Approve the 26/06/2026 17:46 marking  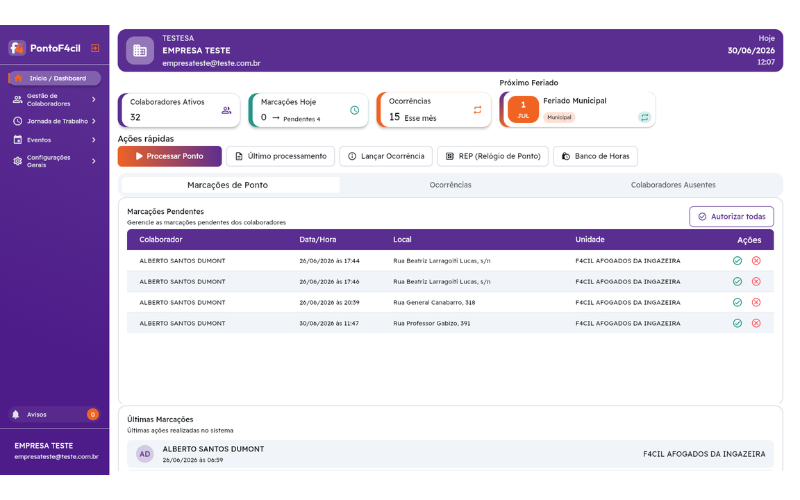pos(737,282)
